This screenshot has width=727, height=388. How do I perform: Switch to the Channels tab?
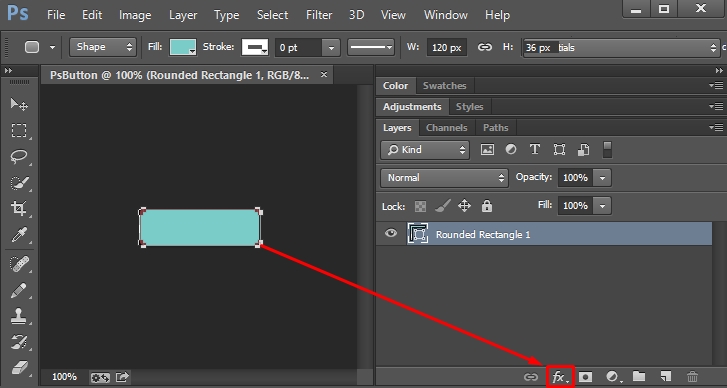coord(446,127)
